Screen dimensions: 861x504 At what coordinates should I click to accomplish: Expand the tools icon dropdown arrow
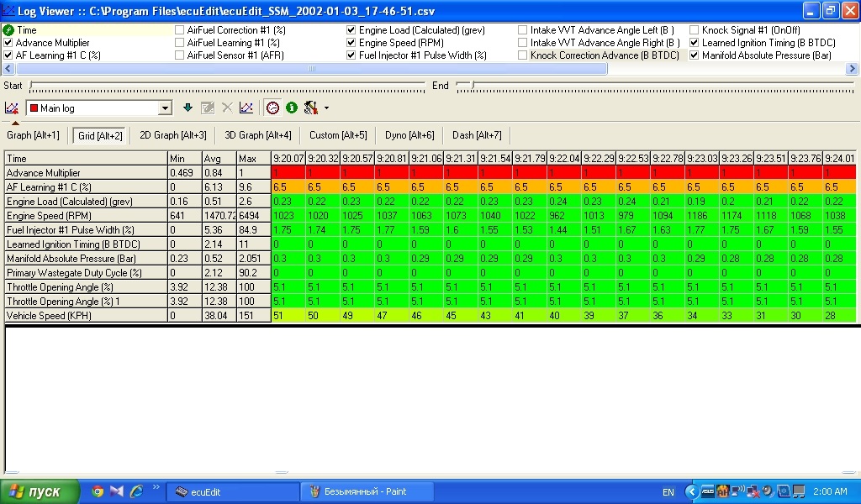pyautogui.click(x=326, y=108)
